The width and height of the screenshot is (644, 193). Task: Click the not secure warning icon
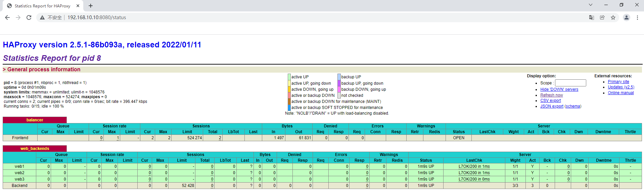click(x=42, y=17)
